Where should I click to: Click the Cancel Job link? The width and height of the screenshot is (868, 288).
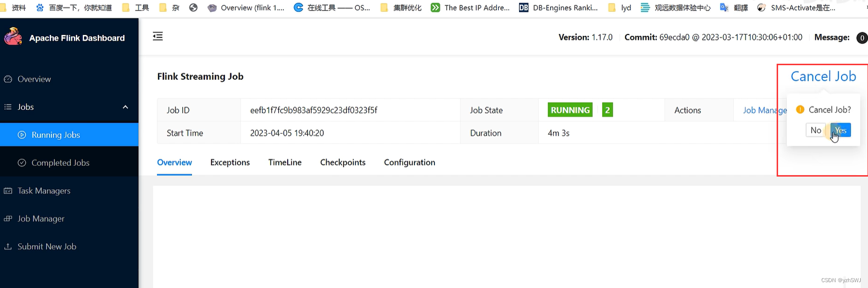click(823, 76)
